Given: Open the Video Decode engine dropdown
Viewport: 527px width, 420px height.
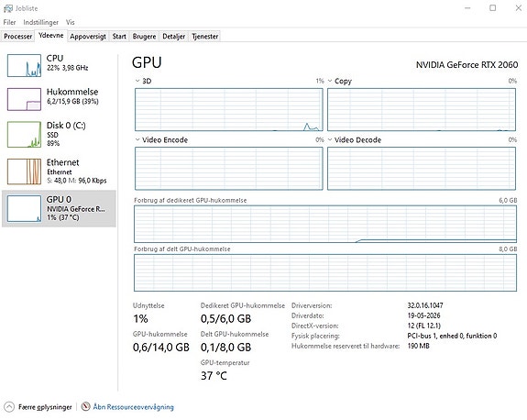Looking at the screenshot, I should click(x=330, y=139).
